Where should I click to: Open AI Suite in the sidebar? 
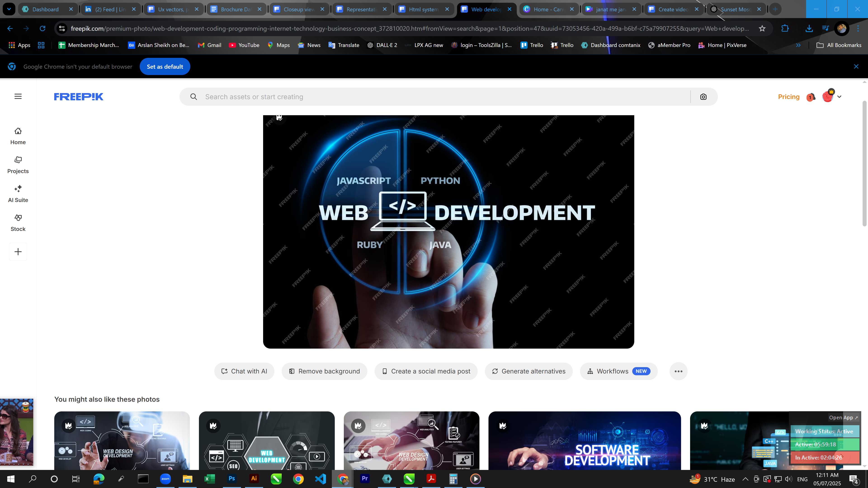(18, 194)
